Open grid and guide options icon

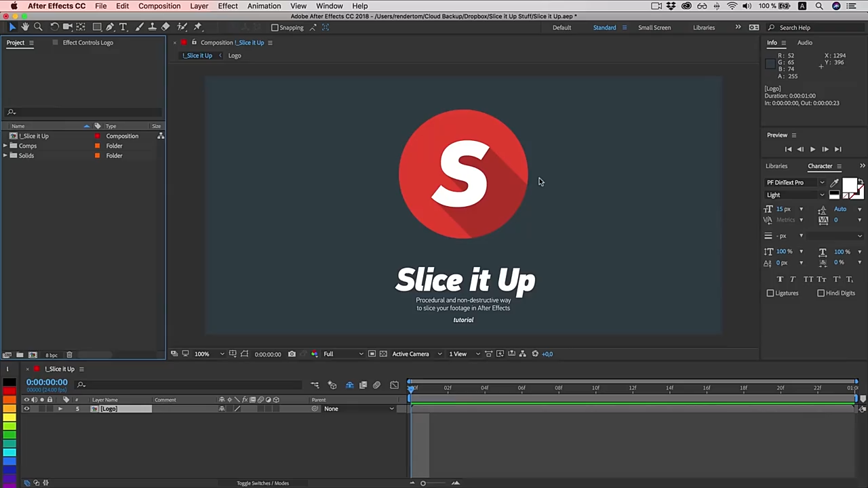233,354
